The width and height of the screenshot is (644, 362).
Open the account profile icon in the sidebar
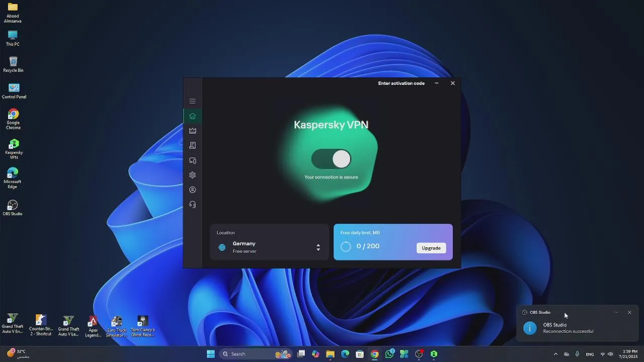[192, 190]
